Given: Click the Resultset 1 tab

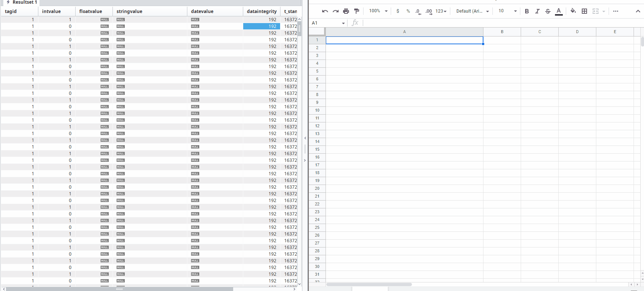Looking at the screenshot, I should [x=22, y=2].
